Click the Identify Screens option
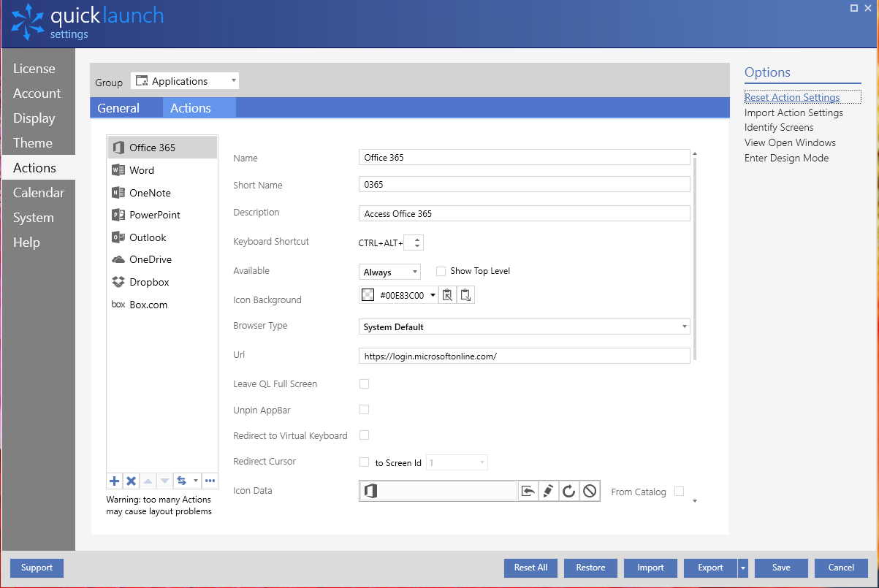 [x=779, y=127]
